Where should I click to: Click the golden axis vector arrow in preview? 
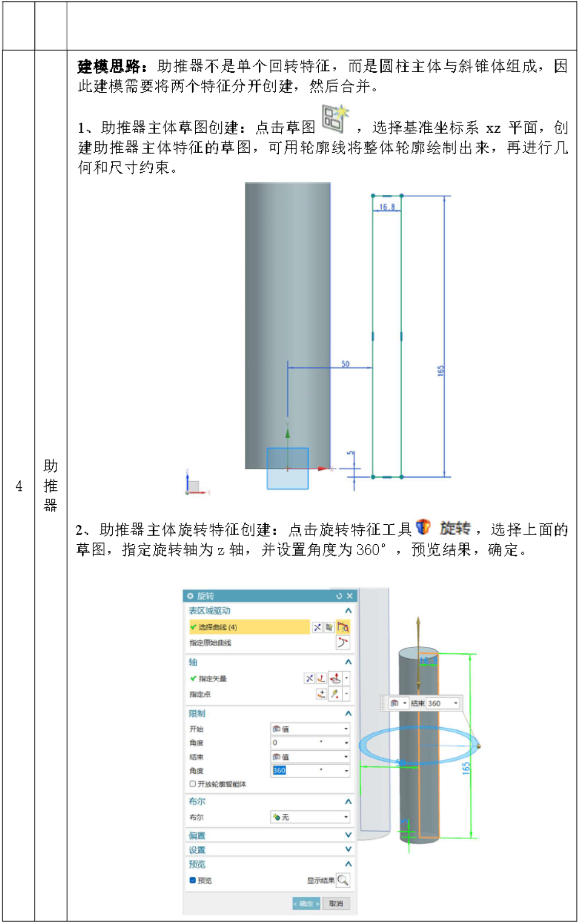tap(418, 653)
